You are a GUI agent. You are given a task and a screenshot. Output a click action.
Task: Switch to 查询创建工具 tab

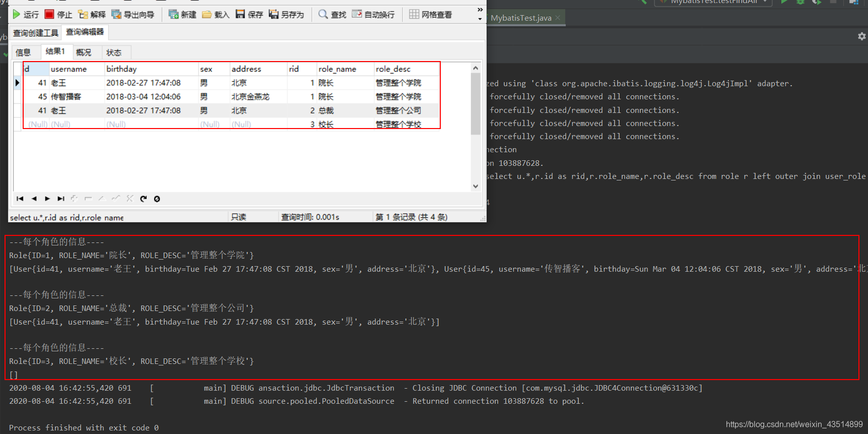click(x=35, y=33)
